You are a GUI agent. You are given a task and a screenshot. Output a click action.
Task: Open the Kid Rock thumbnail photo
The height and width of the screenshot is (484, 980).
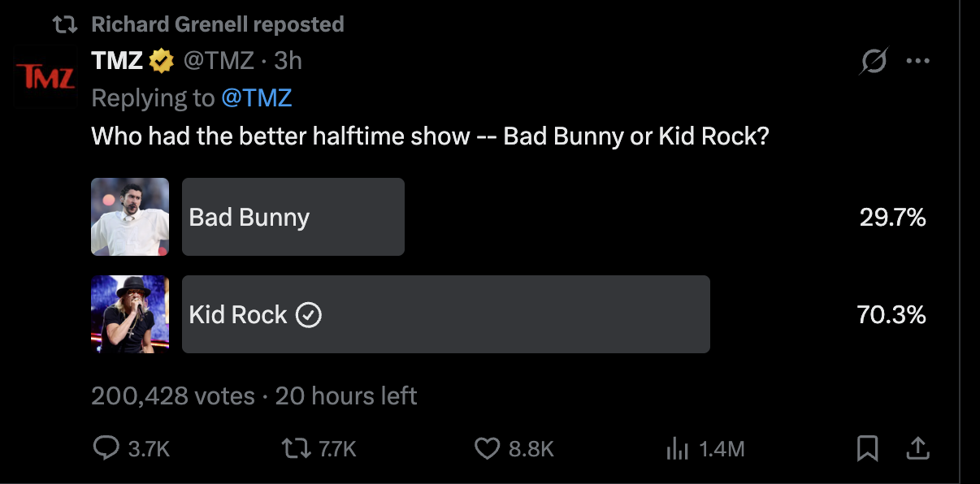coord(130,314)
